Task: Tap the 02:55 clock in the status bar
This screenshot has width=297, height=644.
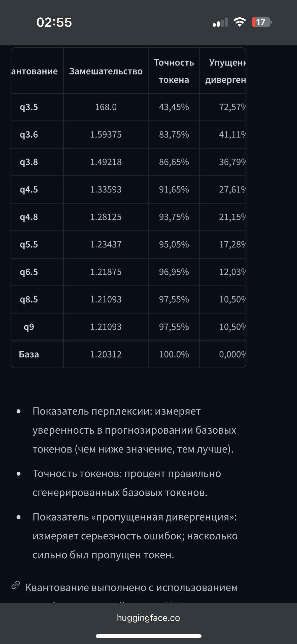Action: pos(54,22)
